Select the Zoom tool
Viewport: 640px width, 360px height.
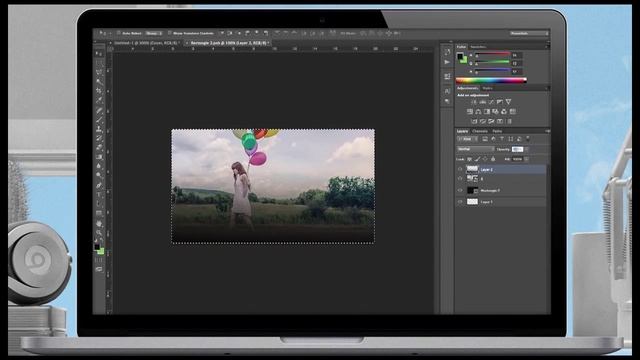pyautogui.click(x=99, y=233)
